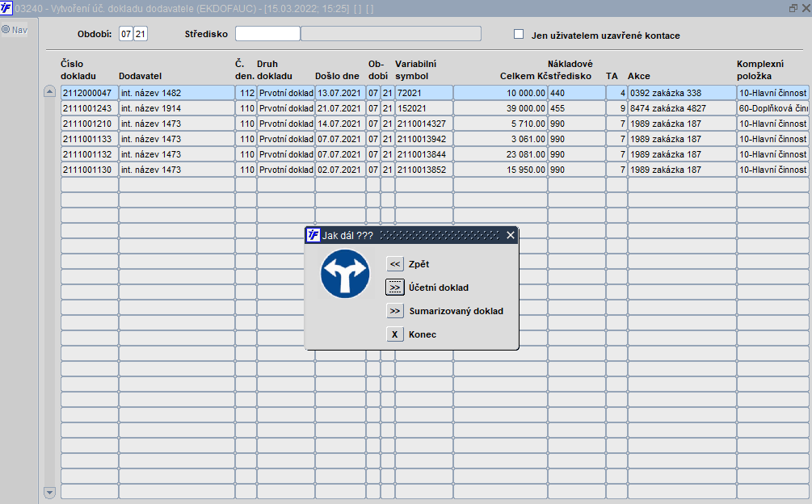Click date 14.07.2021
The image size is (812, 504).
340,124
